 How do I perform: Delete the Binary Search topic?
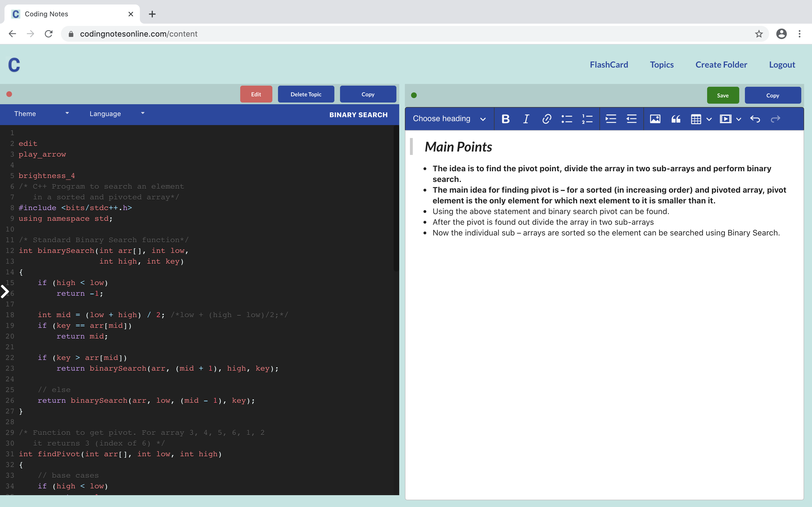[x=305, y=94]
